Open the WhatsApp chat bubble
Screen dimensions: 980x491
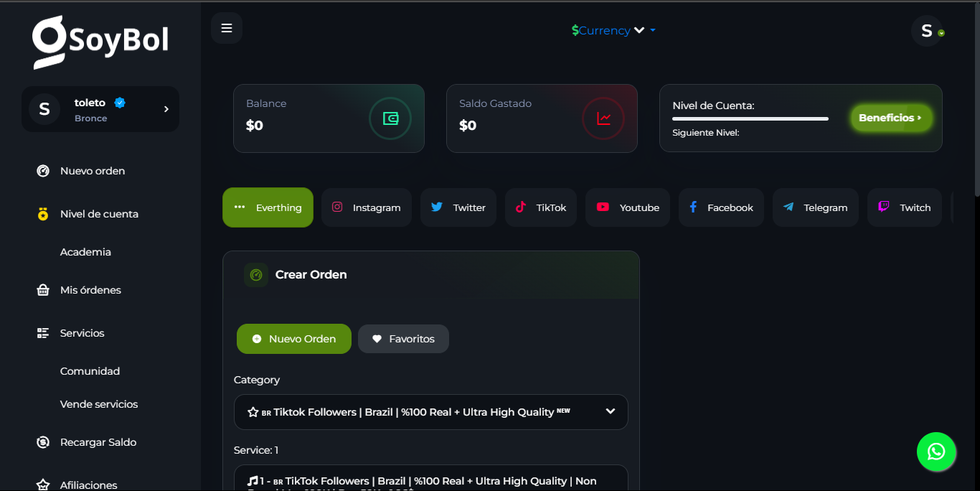936,452
